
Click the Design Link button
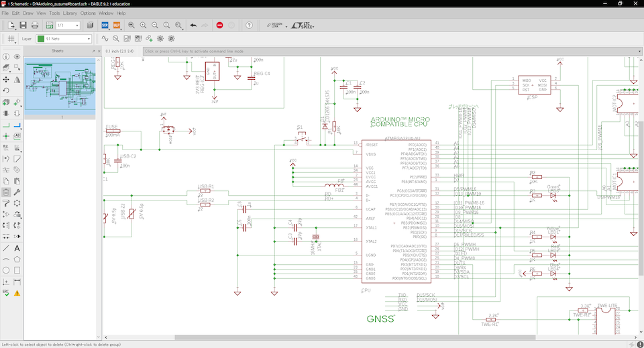pyautogui.click(x=275, y=25)
